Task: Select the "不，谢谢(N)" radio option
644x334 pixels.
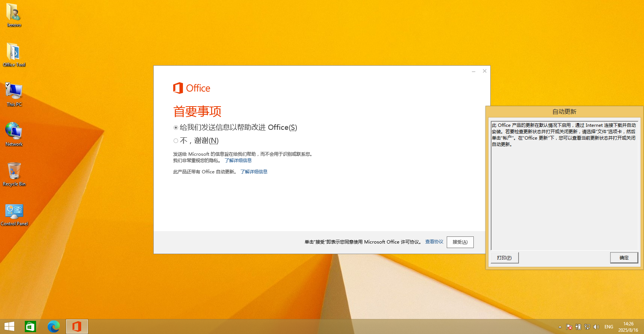Action: pyautogui.click(x=176, y=141)
